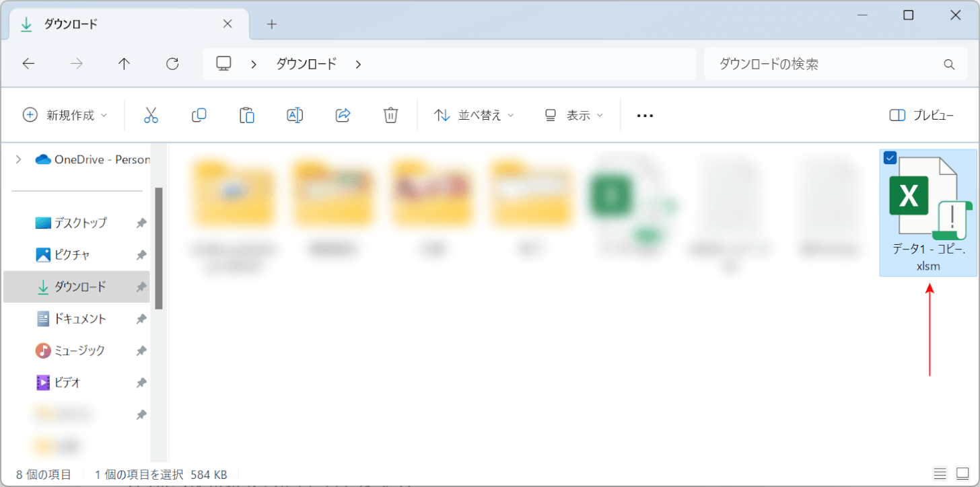Click the Copy icon in toolbar

click(199, 115)
